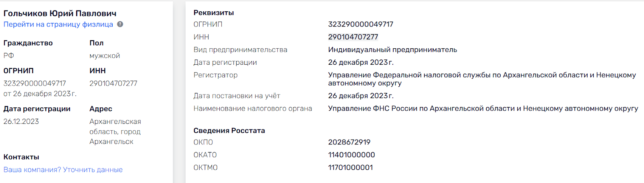Click the ОКПО code 2028672919
This screenshot has height=183, width=644.
coord(349,142)
